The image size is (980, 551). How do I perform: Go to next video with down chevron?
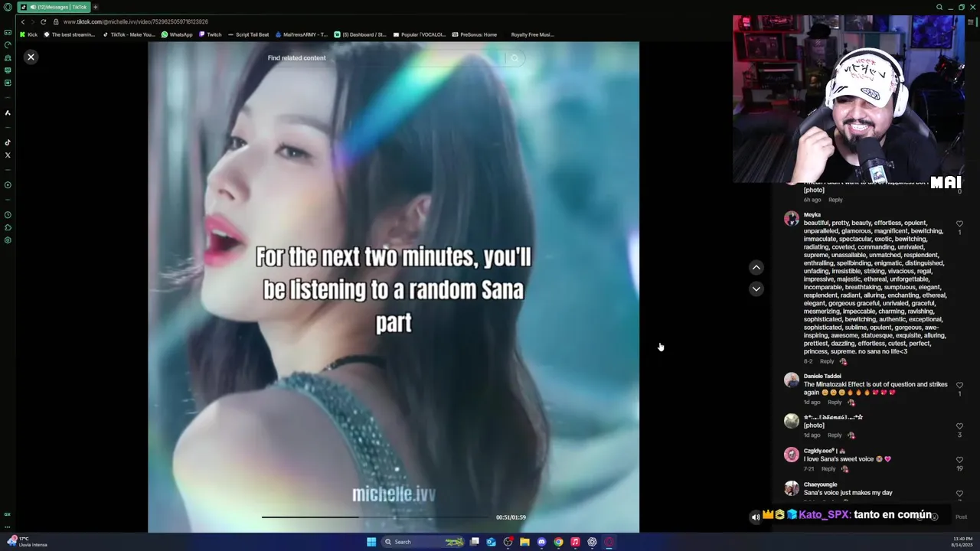(756, 289)
